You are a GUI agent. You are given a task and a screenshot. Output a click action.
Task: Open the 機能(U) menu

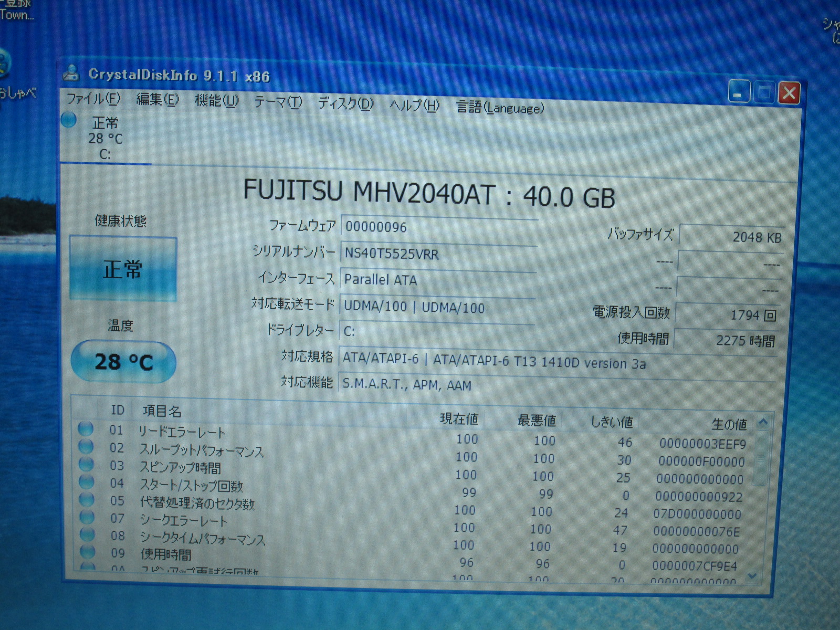pos(216,100)
